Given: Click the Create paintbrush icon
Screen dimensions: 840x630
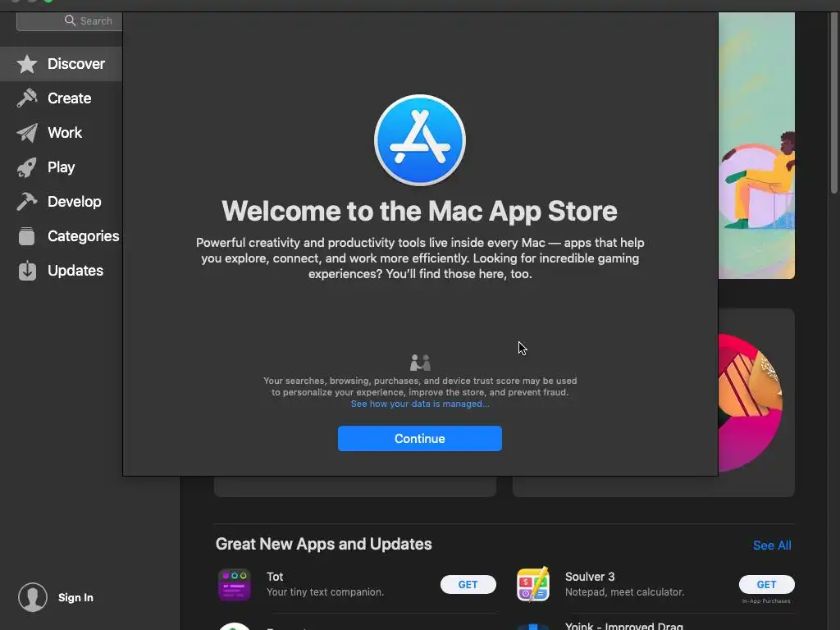Looking at the screenshot, I should [x=27, y=98].
